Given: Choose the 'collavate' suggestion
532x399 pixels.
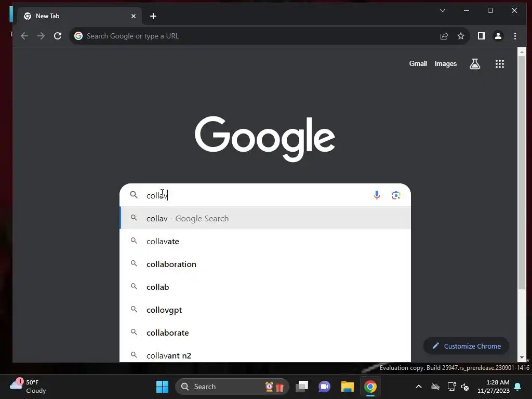Looking at the screenshot, I should click(265, 241).
